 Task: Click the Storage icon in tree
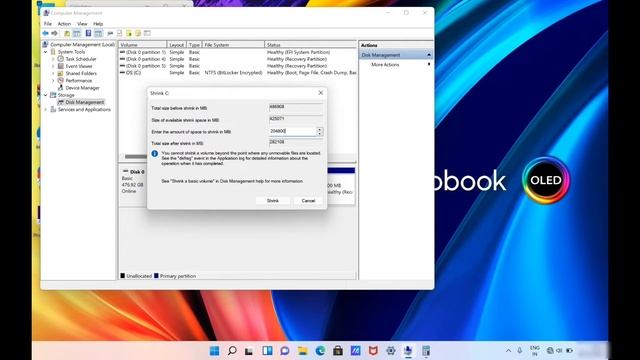tap(53, 95)
